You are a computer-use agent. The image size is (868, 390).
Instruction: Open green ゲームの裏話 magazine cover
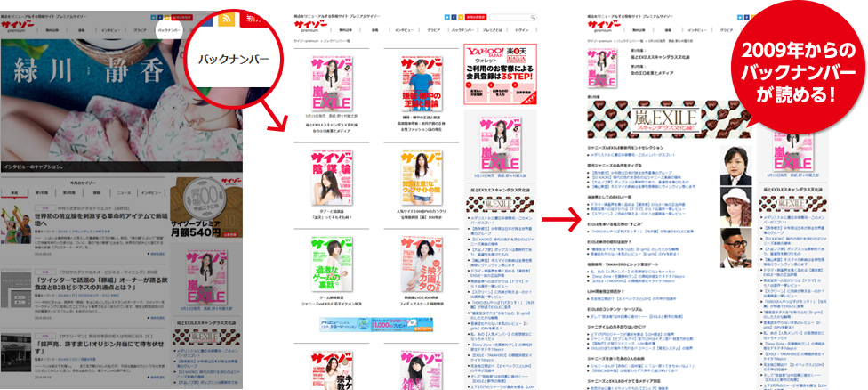tap(331, 264)
